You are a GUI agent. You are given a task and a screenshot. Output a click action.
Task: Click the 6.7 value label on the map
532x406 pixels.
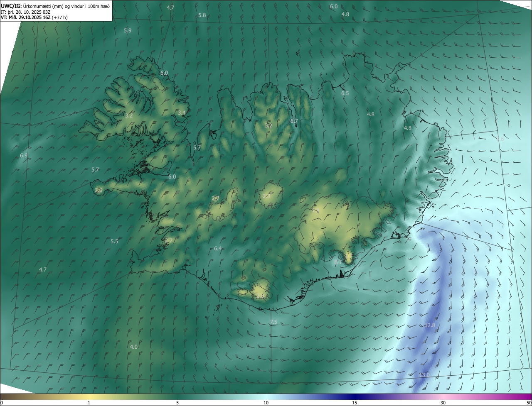pos(294,121)
